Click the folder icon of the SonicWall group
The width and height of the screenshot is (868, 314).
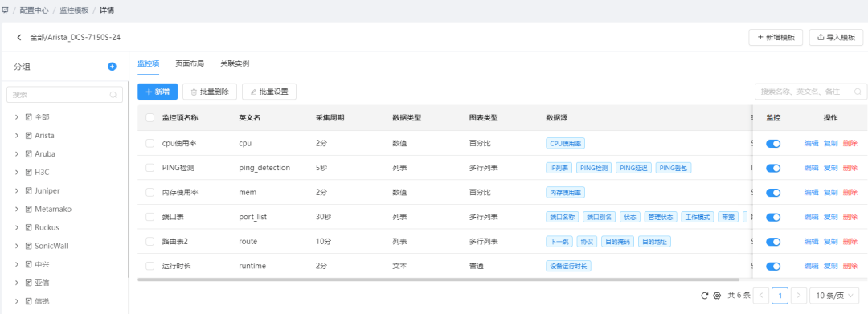pyautogui.click(x=29, y=246)
